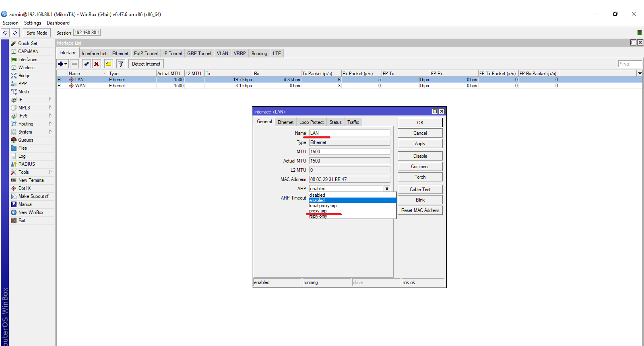Click the red X disable icon in toolbar
644x346 pixels.
point(97,64)
